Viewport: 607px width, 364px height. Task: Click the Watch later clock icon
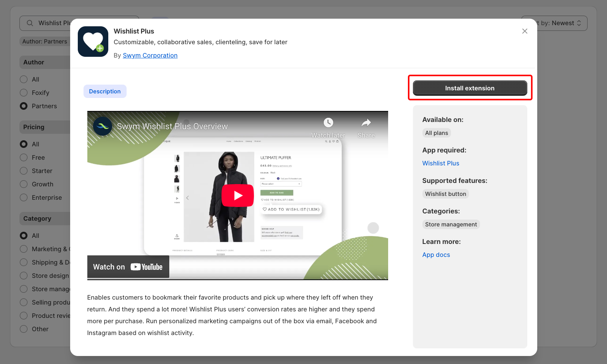pos(328,123)
